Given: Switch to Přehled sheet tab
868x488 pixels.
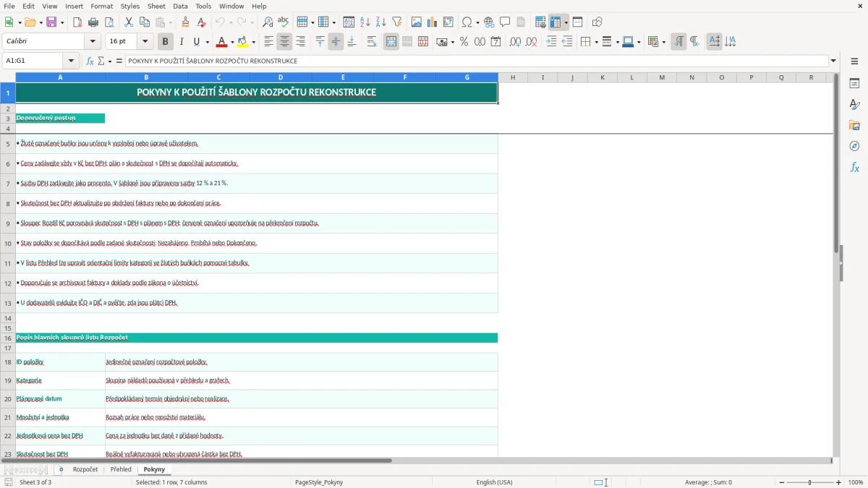Looking at the screenshot, I should click(121, 470).
